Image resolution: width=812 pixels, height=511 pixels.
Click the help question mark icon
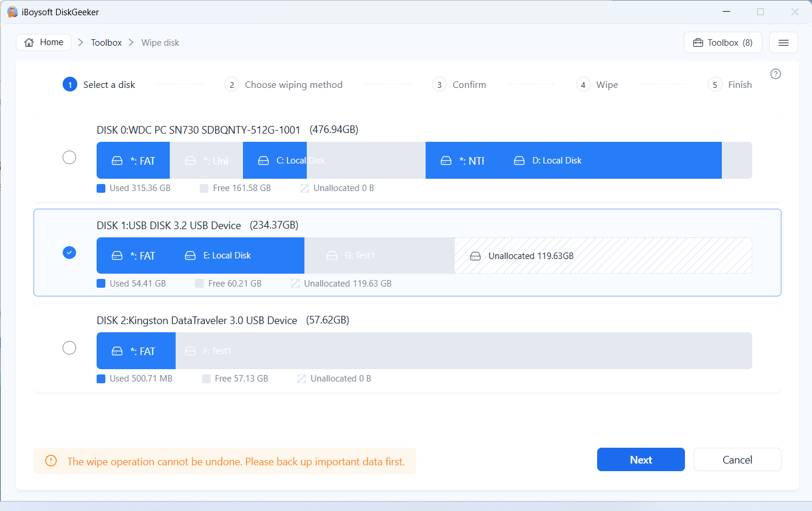coord(776,74)
